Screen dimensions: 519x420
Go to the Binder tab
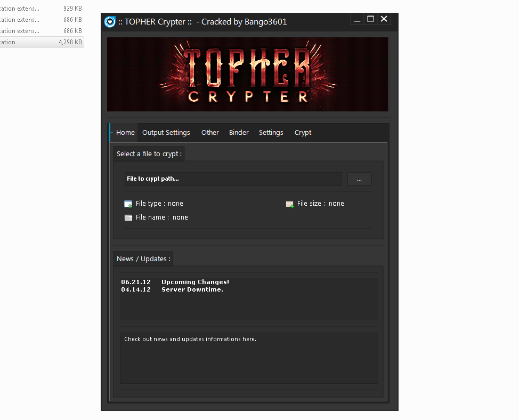[239, 133]
